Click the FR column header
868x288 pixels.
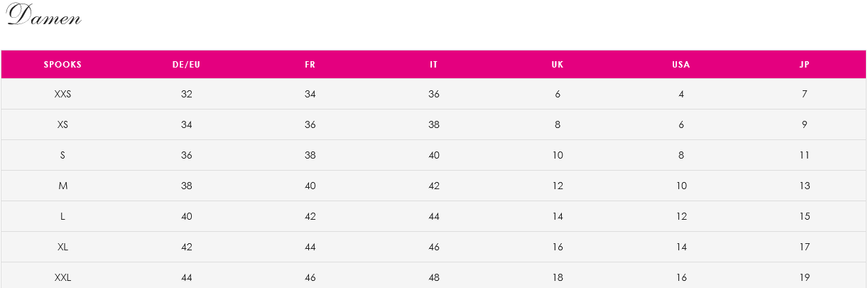tap(310, 64)
